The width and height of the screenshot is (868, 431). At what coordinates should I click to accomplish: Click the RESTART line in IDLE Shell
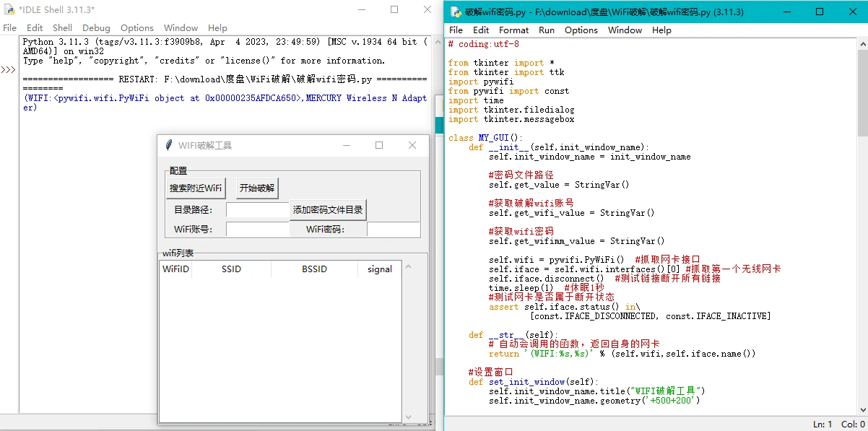225,84
